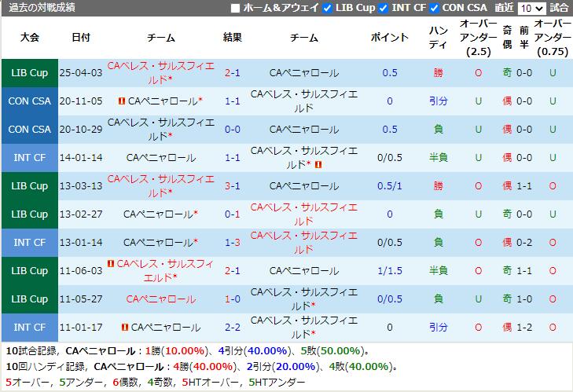Click the オーバーアンダー(0.75) column header
The height and width of the screenshot is (392, 573).
pyautogui.click(x=553, y=37)
